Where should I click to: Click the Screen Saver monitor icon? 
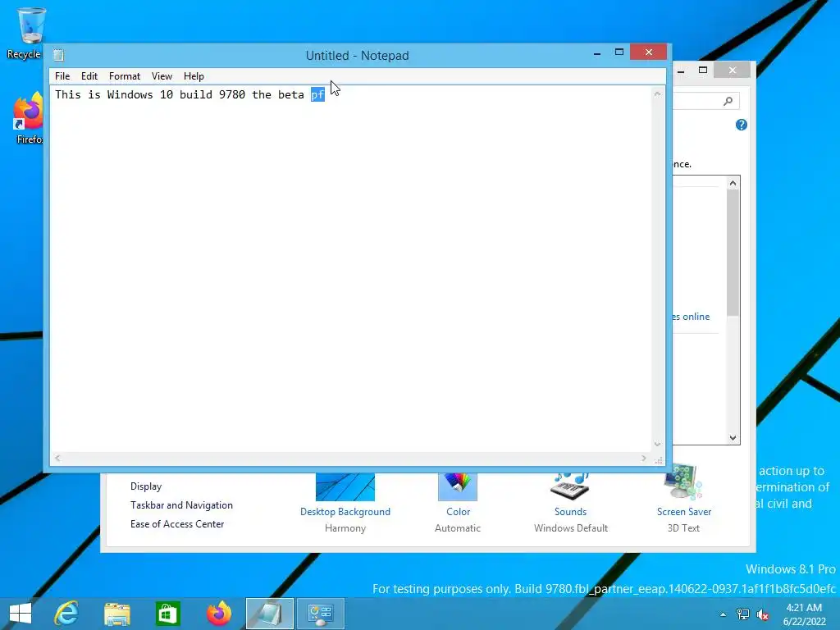tap(683, 482)
